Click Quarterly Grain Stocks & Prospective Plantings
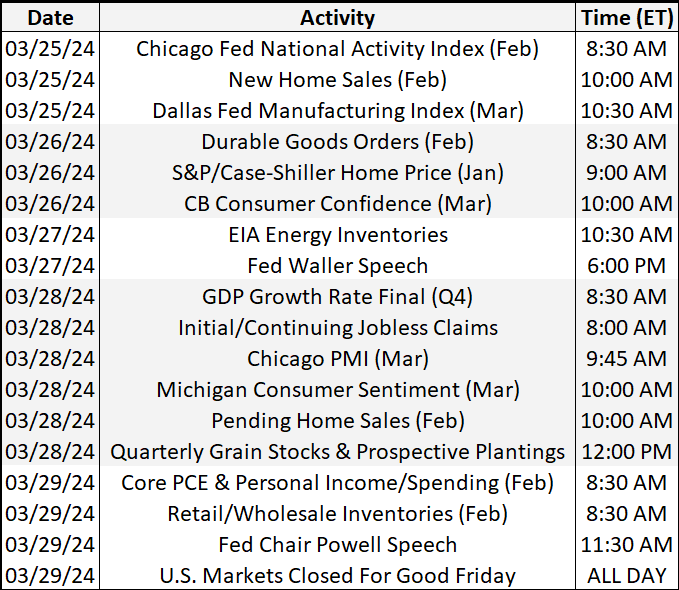This screenshot has width=679, height=590. point(337,452)
